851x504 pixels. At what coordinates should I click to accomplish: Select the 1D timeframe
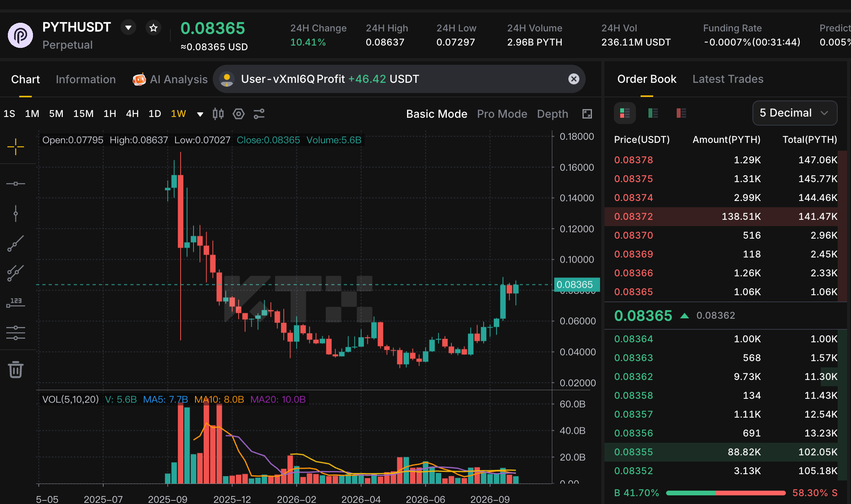155,114
